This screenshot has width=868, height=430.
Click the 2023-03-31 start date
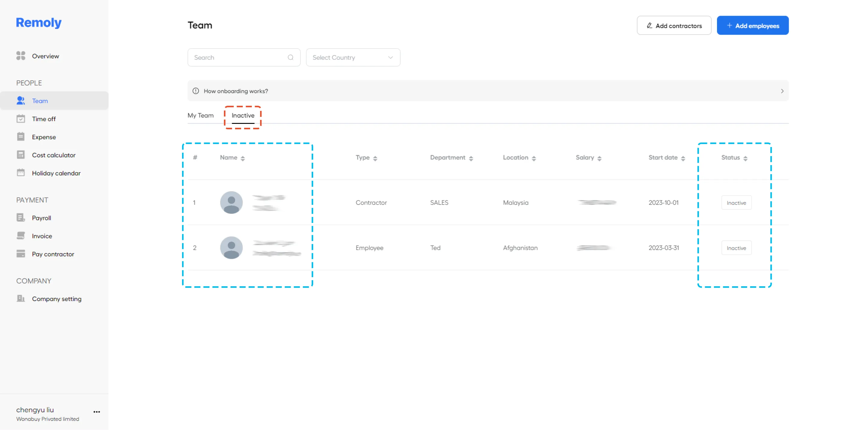[x=663, y=248]
